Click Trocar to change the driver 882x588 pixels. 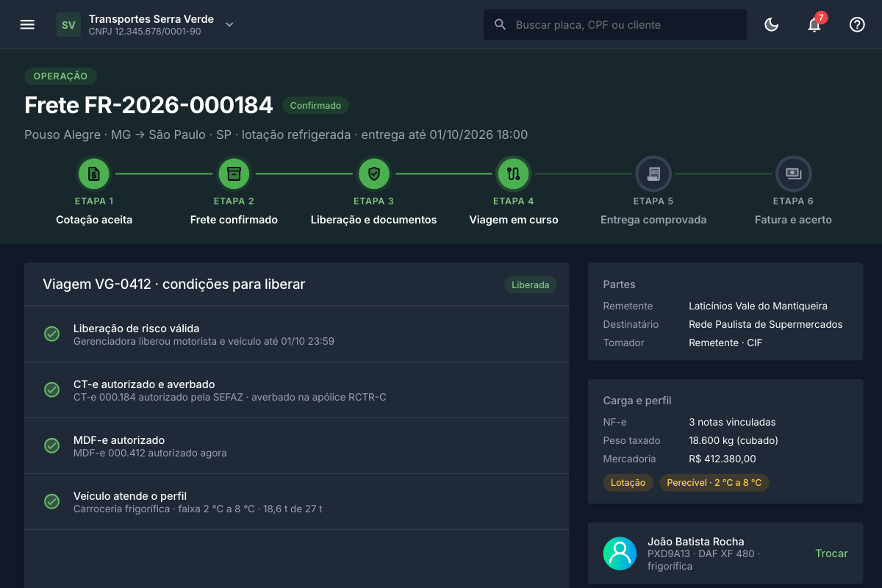tap(831, 553)
